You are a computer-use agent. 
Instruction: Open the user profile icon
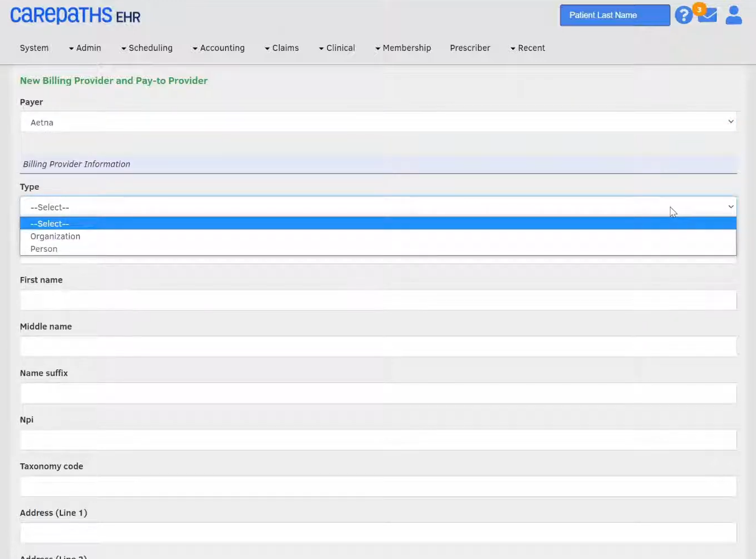click(x=733, y=15)
